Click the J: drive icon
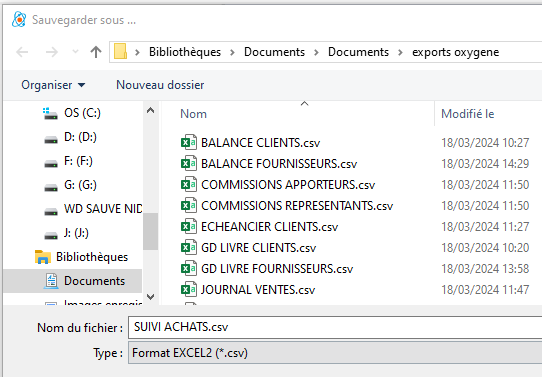 [51, 235]
